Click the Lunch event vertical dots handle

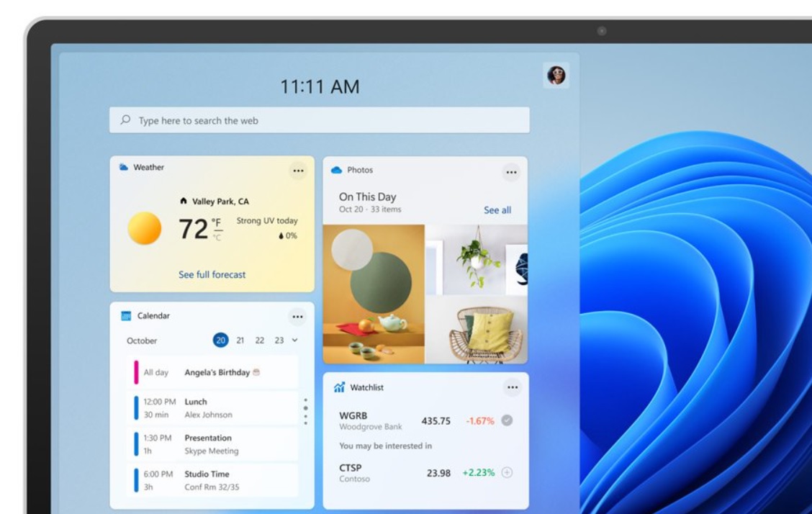305,410
